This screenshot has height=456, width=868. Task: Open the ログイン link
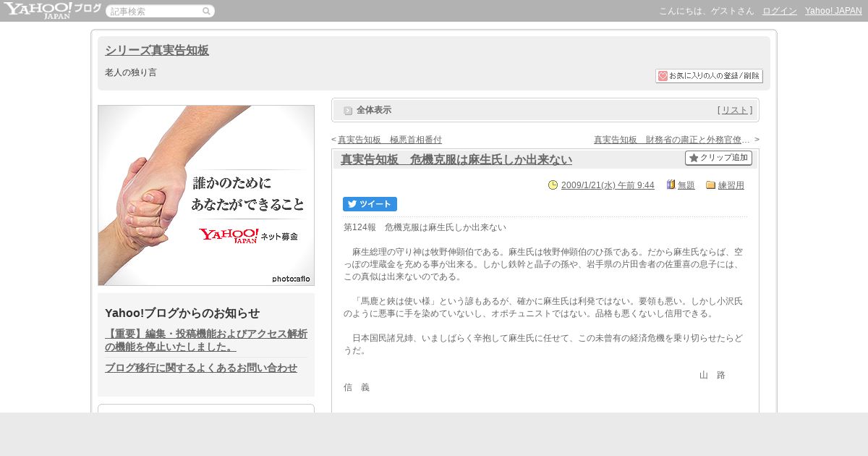[x=780, y=11]
